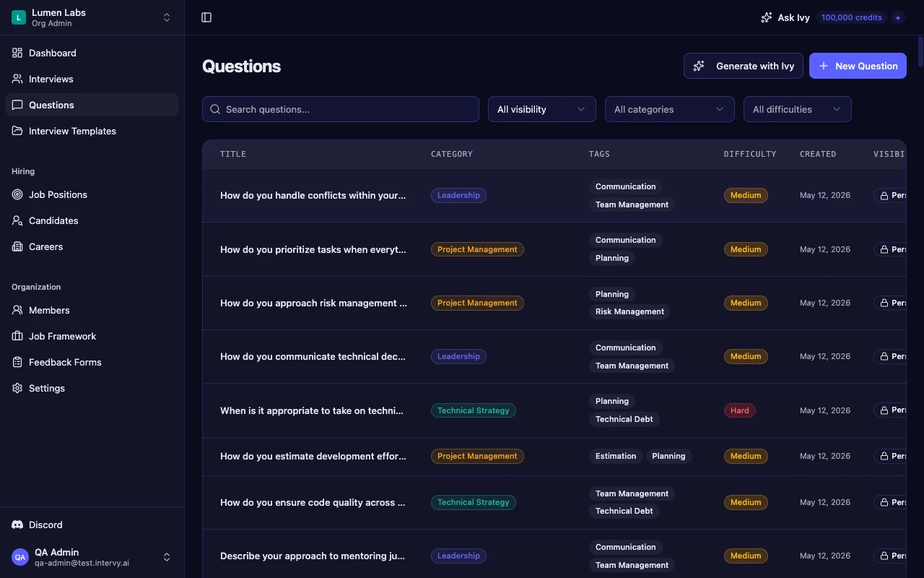Click the Lumen Labs organization logo icon
This screenshot has height=578, width=924.
(19, 17)
